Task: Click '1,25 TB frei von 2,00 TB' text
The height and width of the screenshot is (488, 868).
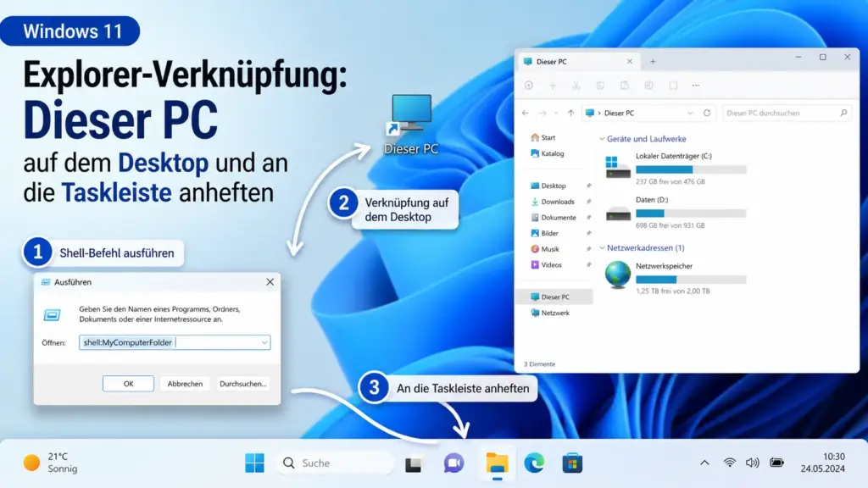Action: pyautogui.click(x=672, y=291)
